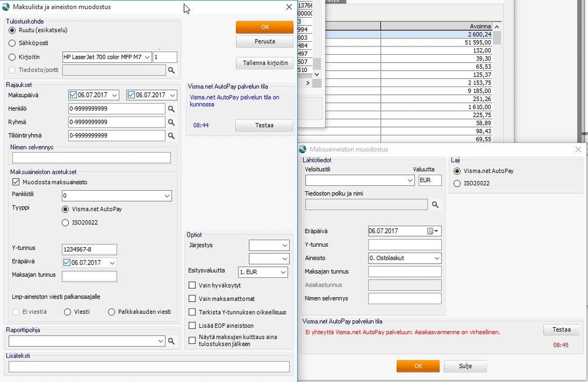The image size is (588, 382).
Task: Click search icon next to Henkilö field
Action: click(x=171, y=109)
